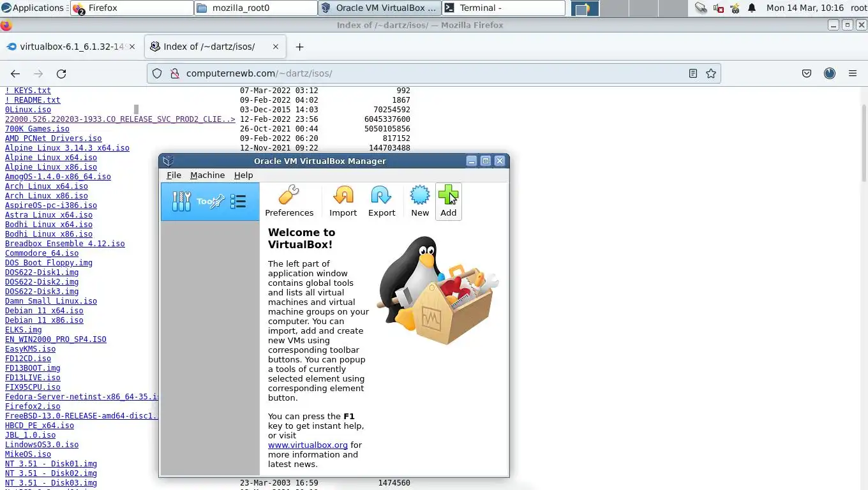Open VirtualBox Preferences from the toolbar
The height and width of the screenshot is (490, 868).
click(289, 201)
